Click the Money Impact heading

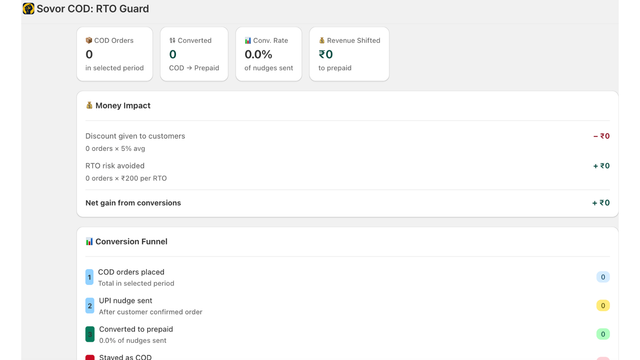pyautogui.click(x=123, y=105)
